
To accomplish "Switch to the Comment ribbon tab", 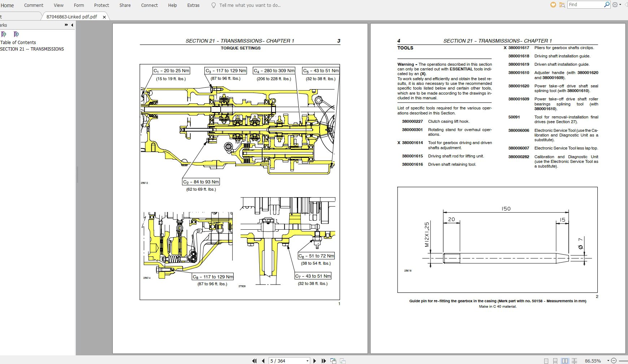I will pos(34,5).
